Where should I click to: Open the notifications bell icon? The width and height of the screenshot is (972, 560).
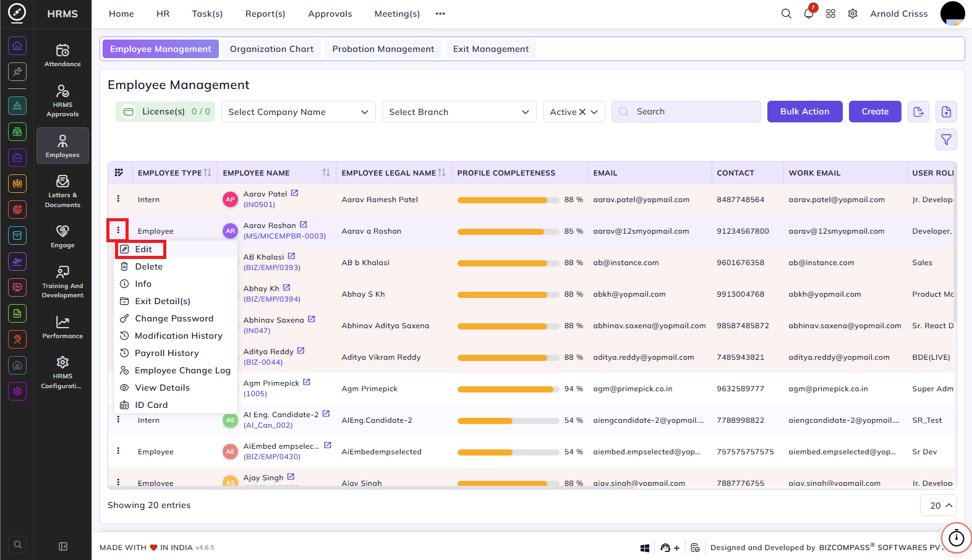pyautogui.click(x=809, y=14)
